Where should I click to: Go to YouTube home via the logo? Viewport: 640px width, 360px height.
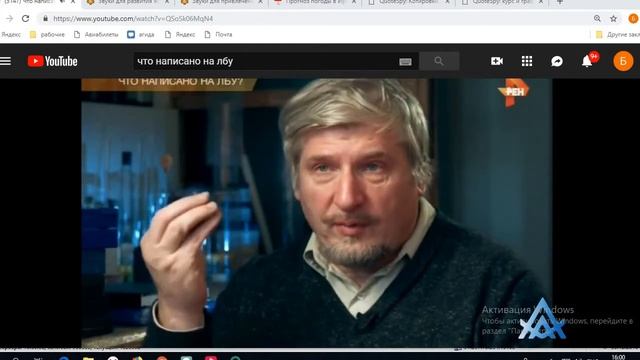pos(53,61)
